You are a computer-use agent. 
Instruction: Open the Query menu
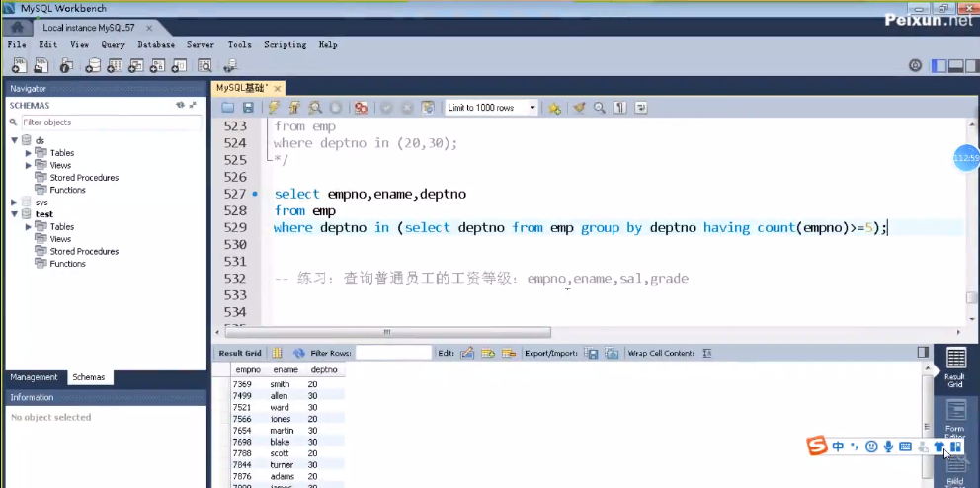coord(113,45)
